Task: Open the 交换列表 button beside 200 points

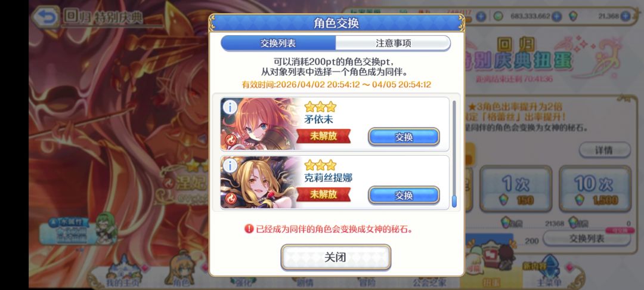Action: pos(587,238)
